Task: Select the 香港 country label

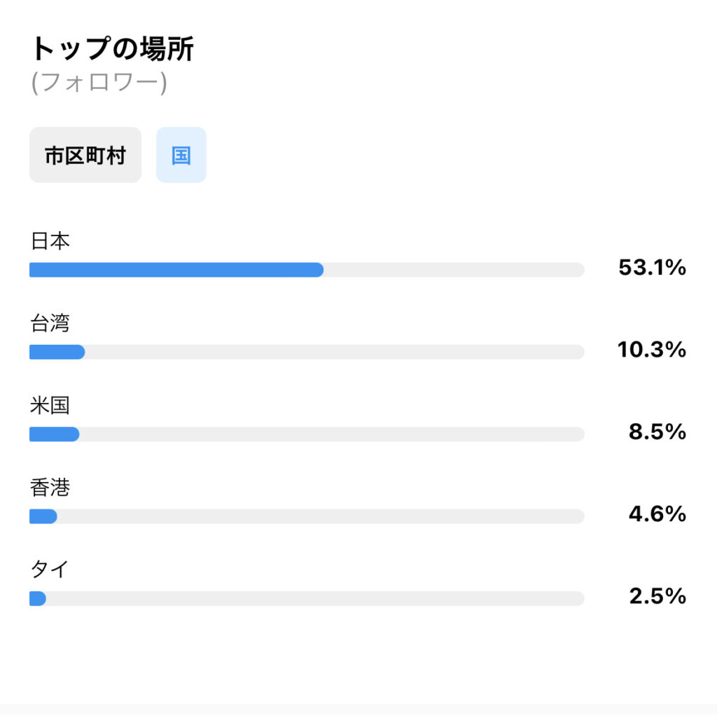Action: [50, 488]
